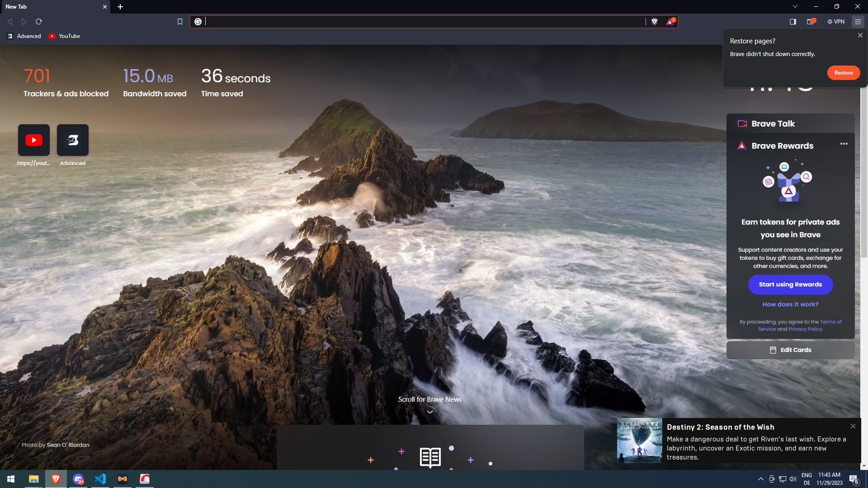Image resolution: width=868 pixels, height=488 pixels.
Task: Open Brave Rewards card options menu
Action: click(844, 144)
